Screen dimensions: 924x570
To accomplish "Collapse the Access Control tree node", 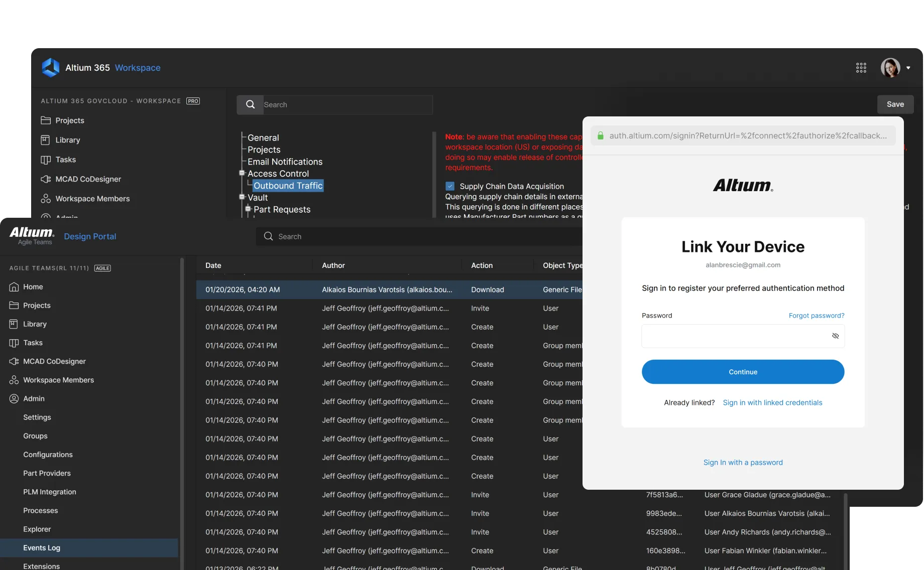I will pyautogui.click(x=242, y=173).
